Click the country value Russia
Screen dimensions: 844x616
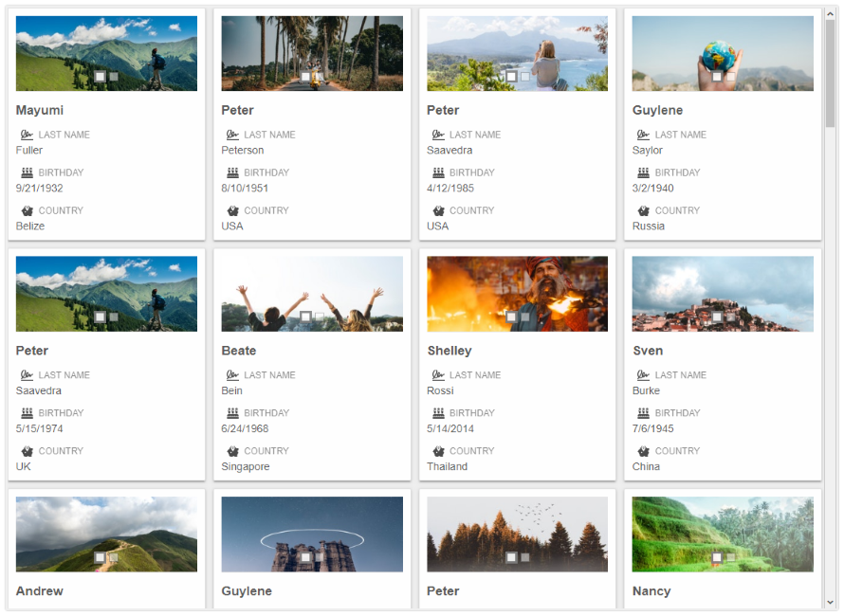[x=649, y=226]
